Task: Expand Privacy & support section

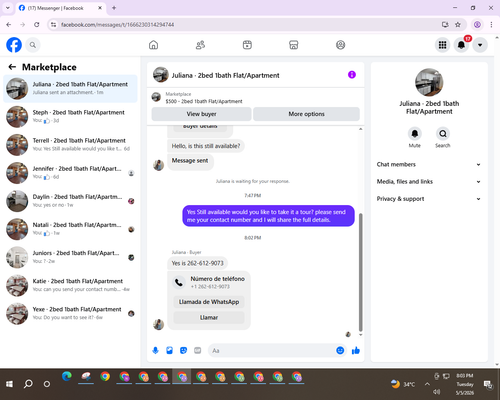Action: pyautogui.click(x=429, y=199)
